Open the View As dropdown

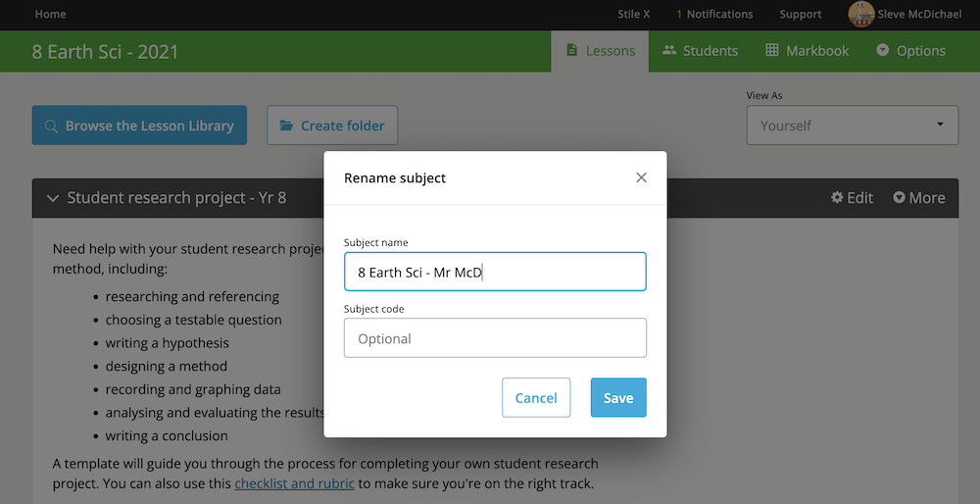click(x=853, y=126)
